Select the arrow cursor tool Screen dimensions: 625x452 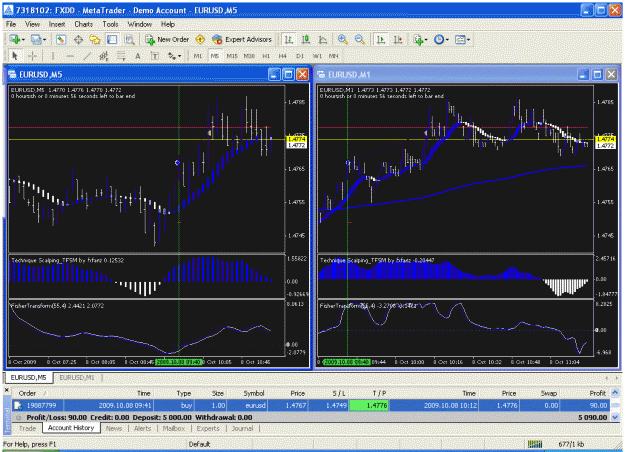click(x=15, y=56)
